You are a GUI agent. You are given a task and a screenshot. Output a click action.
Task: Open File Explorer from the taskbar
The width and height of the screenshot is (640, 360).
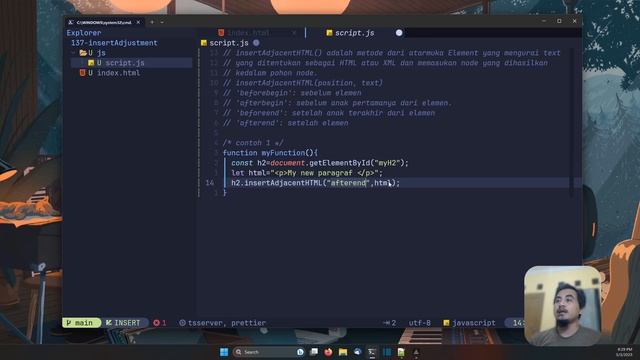click(x=343, y=352)
